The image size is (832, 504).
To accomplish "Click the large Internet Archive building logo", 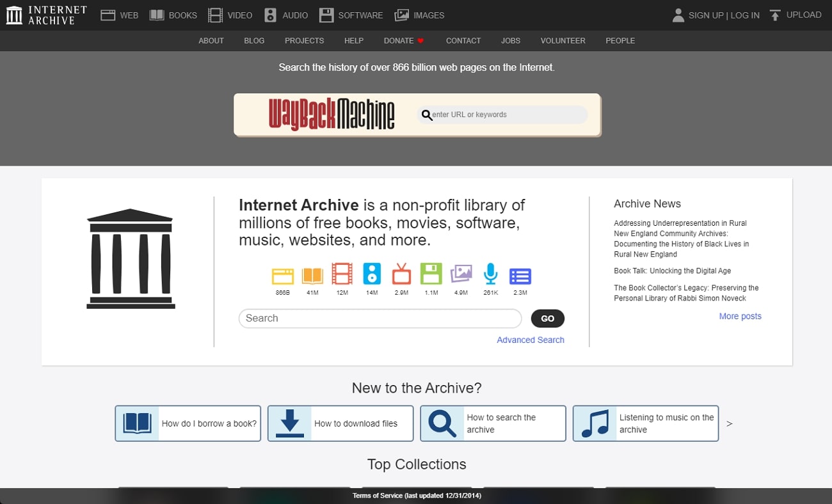I will click(131, 258).
